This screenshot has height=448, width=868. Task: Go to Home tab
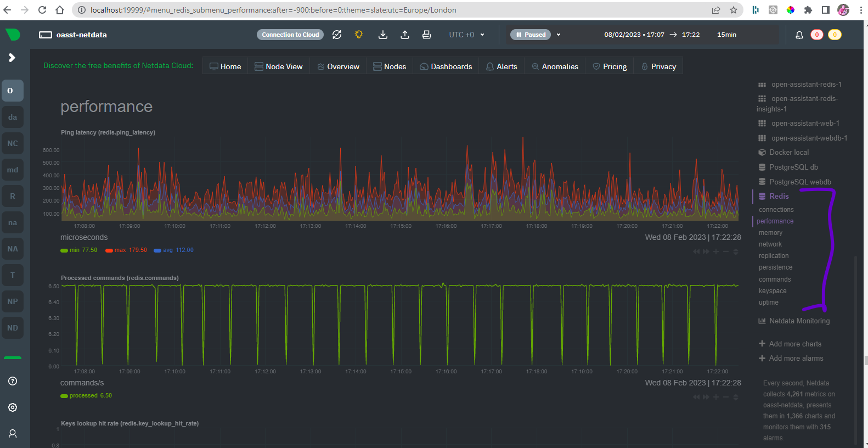point(225,66)
